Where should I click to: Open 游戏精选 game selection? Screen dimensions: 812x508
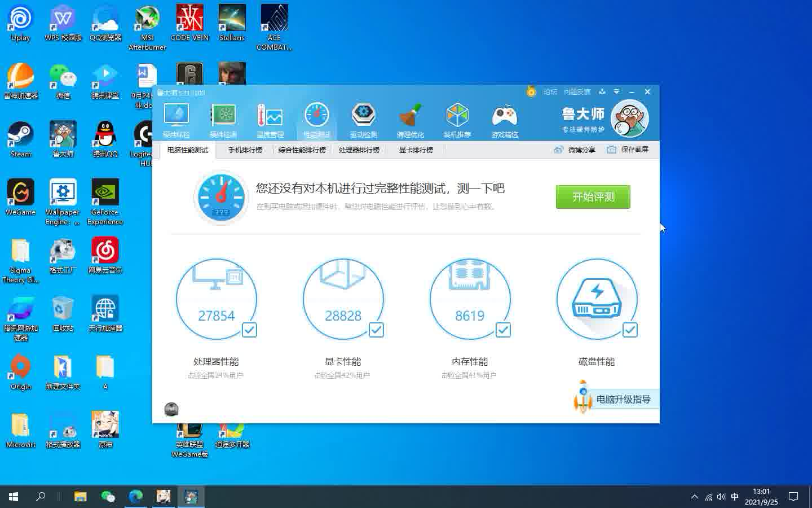[505, 120]
